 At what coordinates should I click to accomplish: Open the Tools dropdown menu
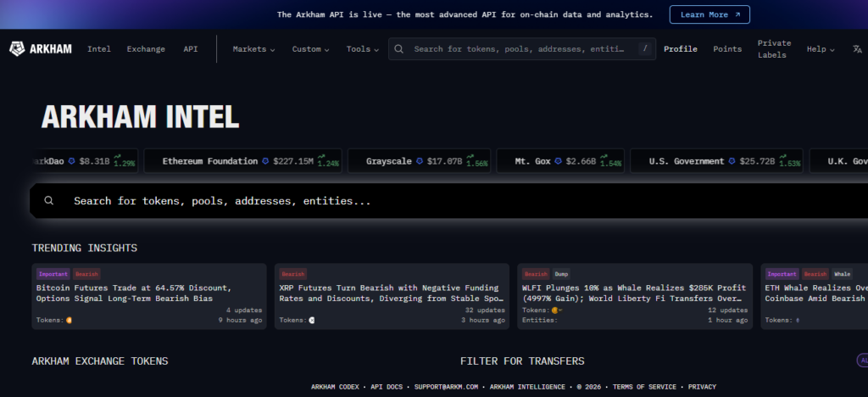363,48
